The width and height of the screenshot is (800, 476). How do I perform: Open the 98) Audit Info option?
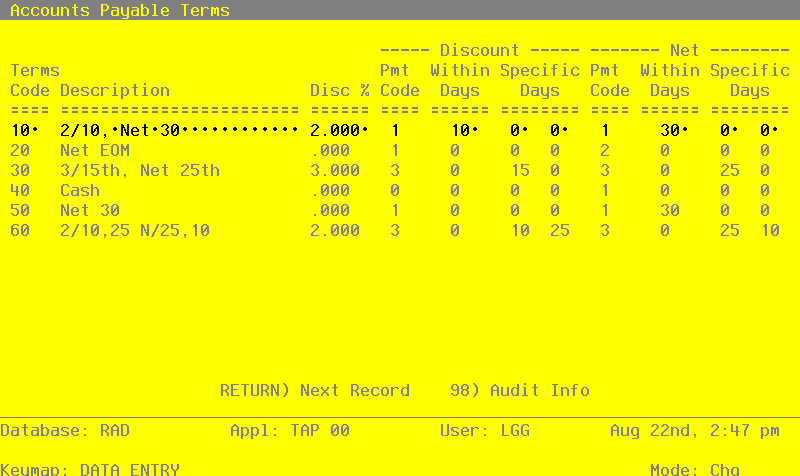pos(520,390)
